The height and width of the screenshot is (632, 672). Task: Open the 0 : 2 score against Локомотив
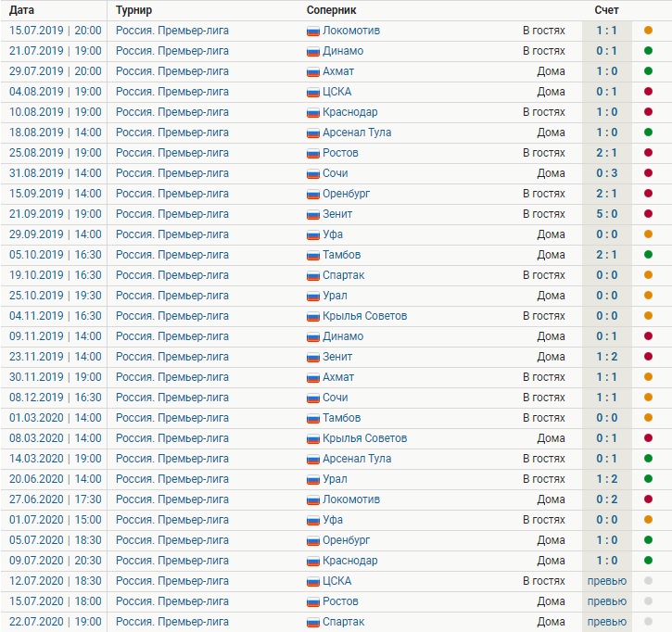(607, 499)
